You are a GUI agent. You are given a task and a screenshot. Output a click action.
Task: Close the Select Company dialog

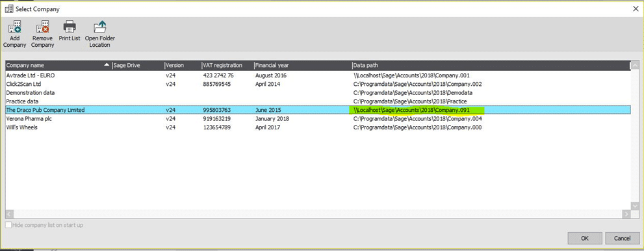pyautogui.click(x=635, y=8)
